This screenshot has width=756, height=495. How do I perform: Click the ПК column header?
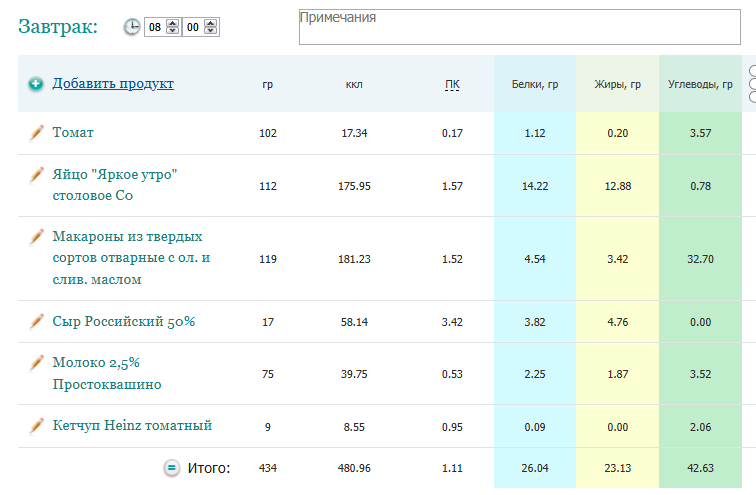click(452, 85)
